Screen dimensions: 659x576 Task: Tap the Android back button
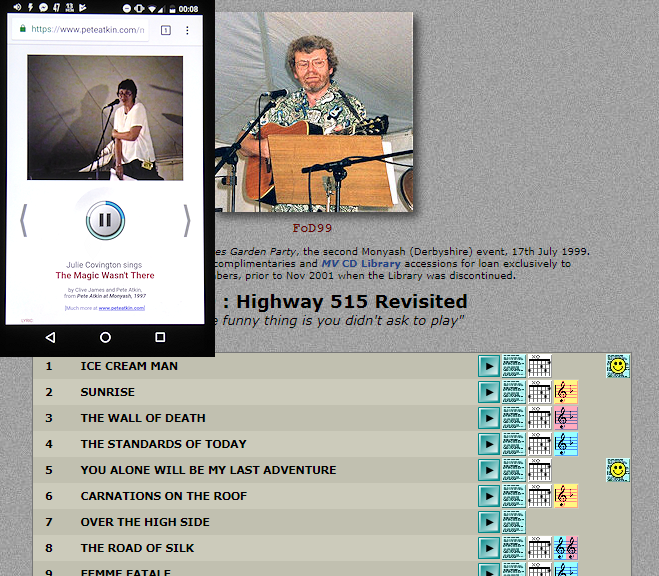[50, 337]
